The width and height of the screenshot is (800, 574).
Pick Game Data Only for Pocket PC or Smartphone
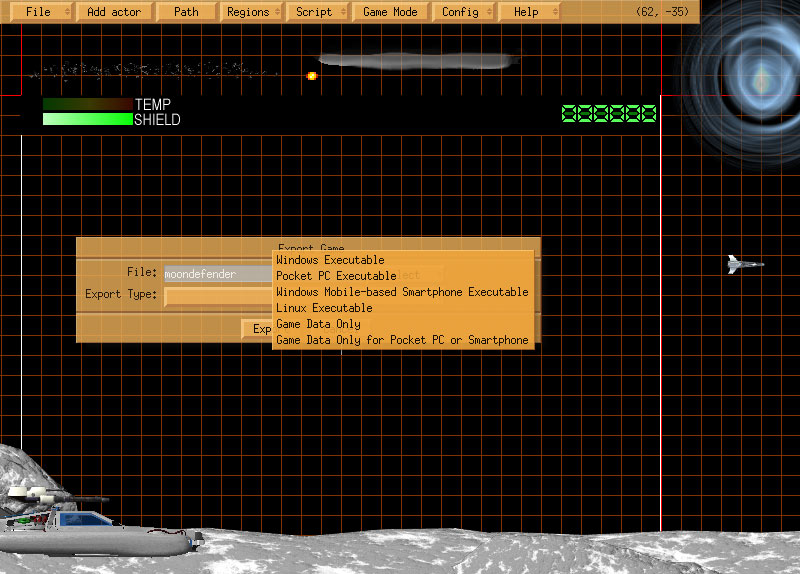pyautogui.click(x=403, y=340)
